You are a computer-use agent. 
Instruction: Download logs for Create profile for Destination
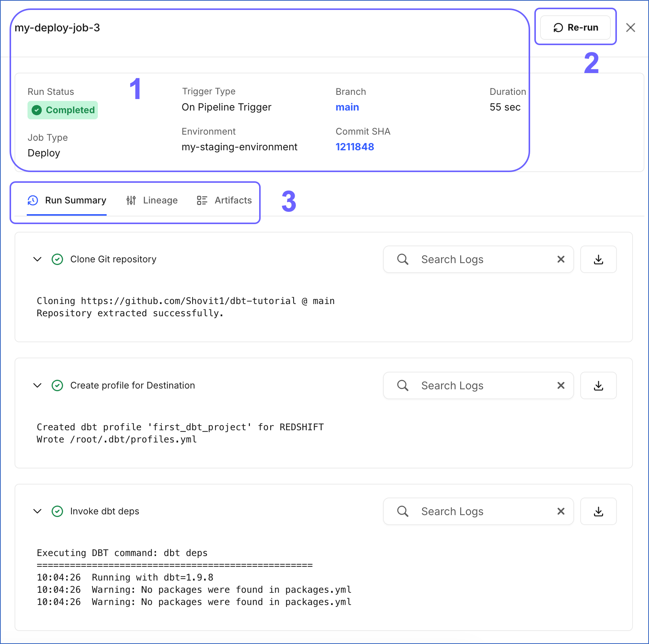(599, 385)
